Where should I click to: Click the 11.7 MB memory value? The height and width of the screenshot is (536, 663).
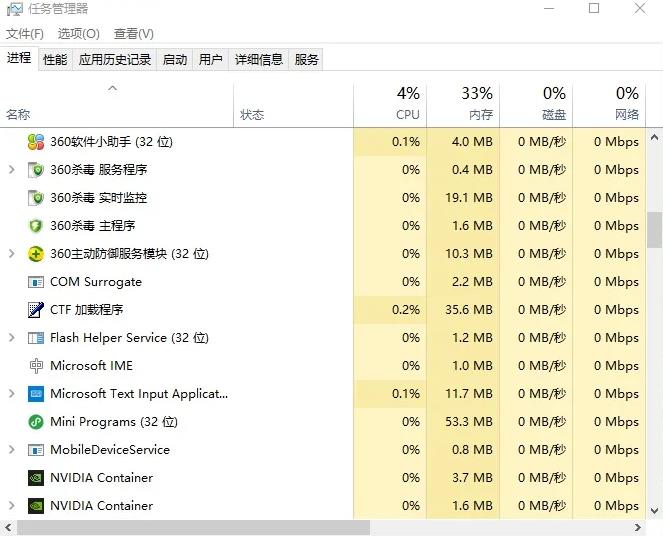(469, 394)
